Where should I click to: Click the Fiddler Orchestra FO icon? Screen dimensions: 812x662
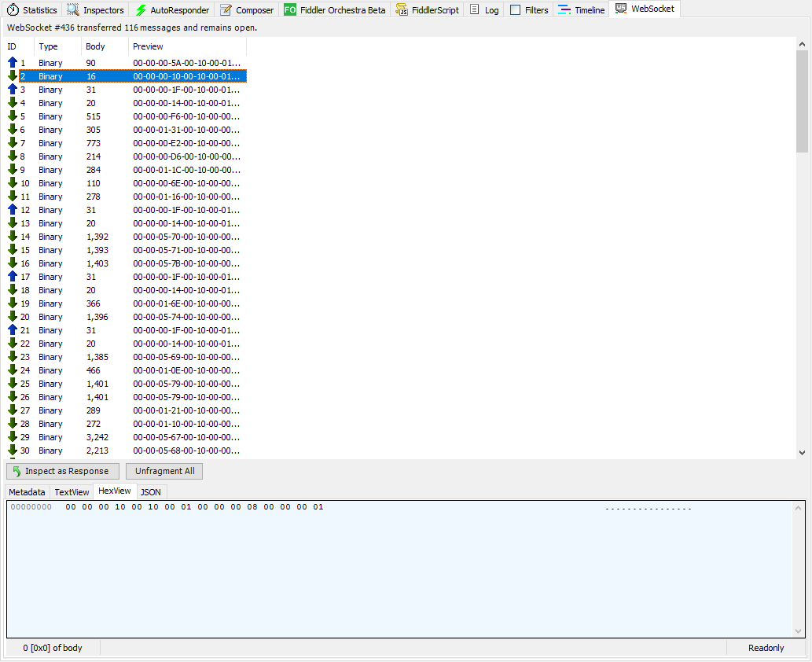[x=290, y=10]
